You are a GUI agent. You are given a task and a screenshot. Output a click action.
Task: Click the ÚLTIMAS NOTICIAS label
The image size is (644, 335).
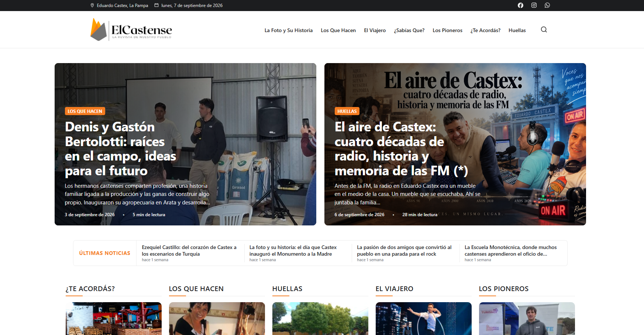105,253
